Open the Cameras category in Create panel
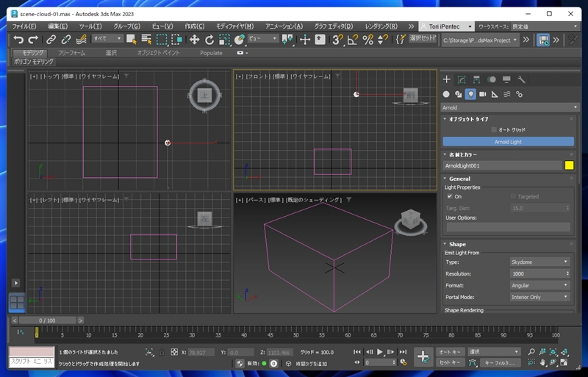588x377 pixels. pos(483,94)
